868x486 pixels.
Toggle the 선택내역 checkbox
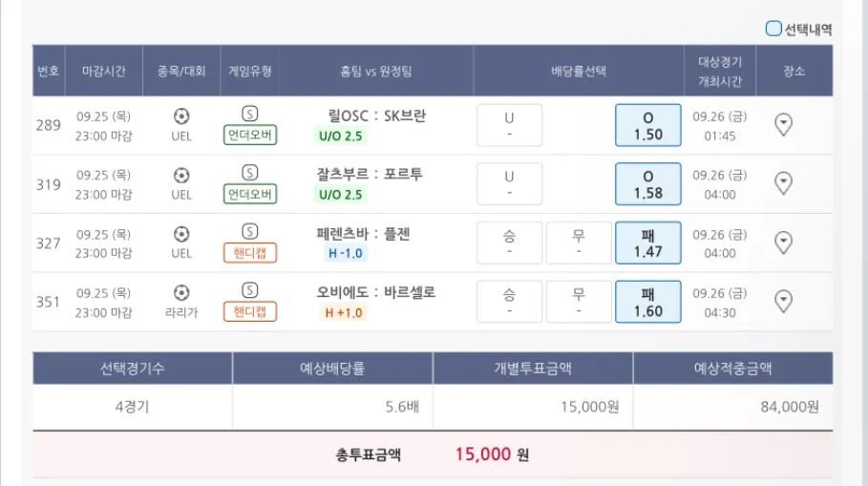773,29
